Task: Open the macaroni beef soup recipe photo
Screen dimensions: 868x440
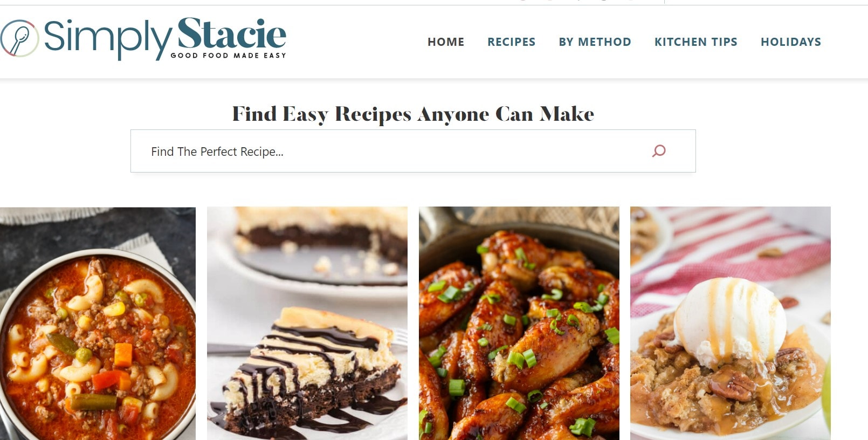Action: click(98, 324)
